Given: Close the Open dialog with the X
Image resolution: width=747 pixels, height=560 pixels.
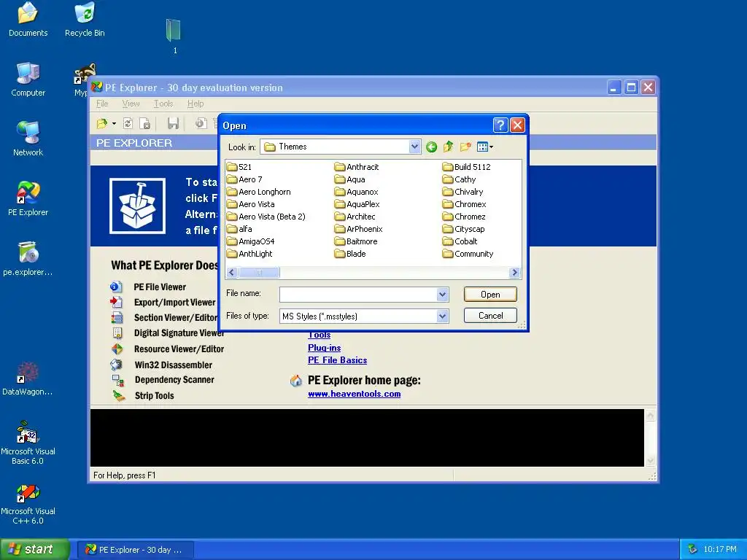Looking at the screenshot, I should (517, 125).
